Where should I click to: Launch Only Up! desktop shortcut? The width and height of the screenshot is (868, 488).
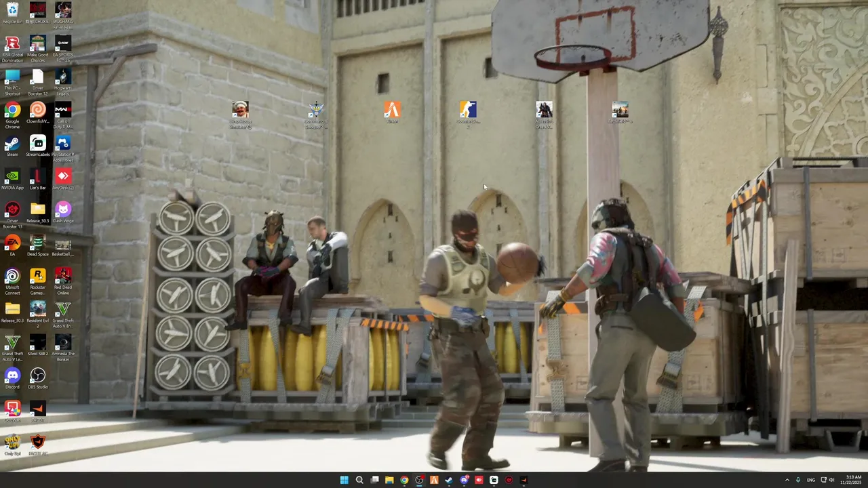[x=12, y=445]
